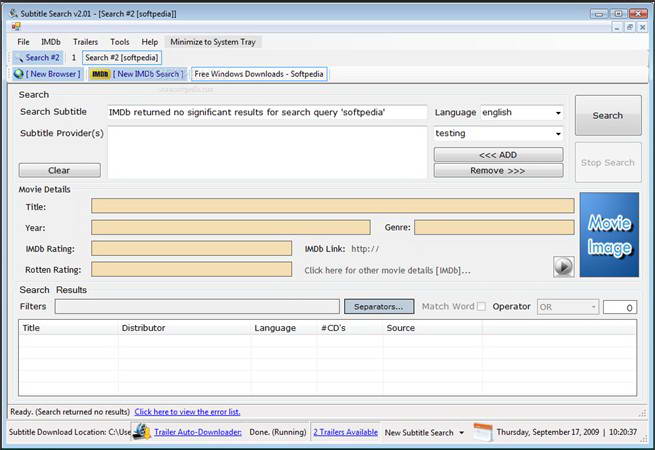Expand the New Subtitle Search dropdown arrow

(461, 433)
